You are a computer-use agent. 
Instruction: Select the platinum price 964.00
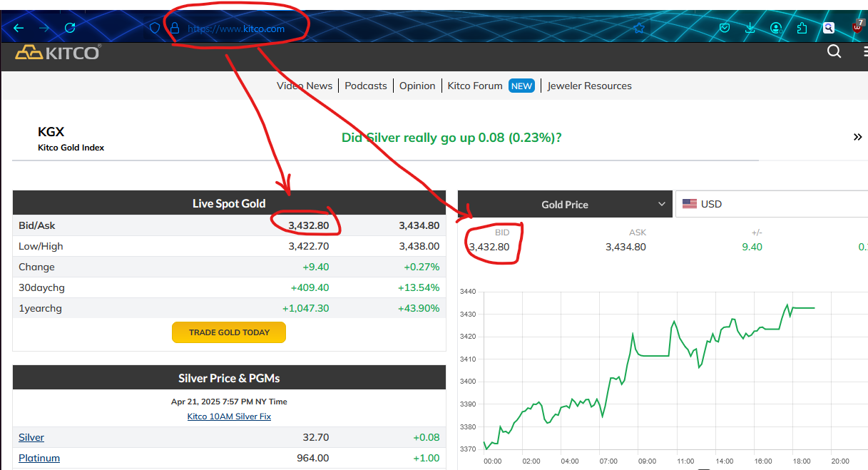[313, 458]
